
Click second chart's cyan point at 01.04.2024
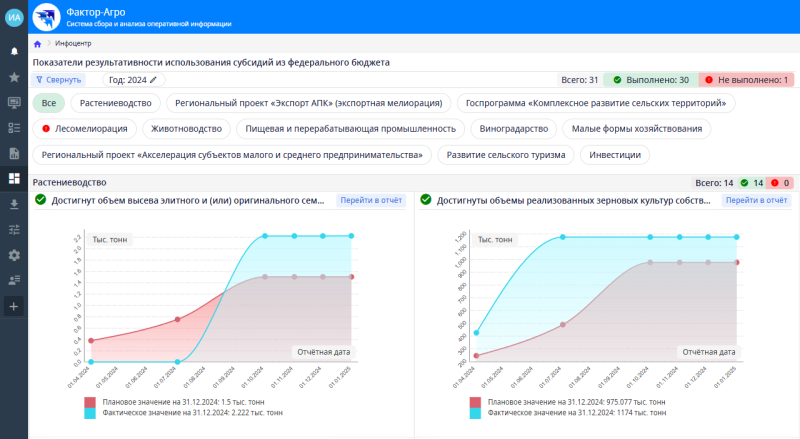coord(477,333)
